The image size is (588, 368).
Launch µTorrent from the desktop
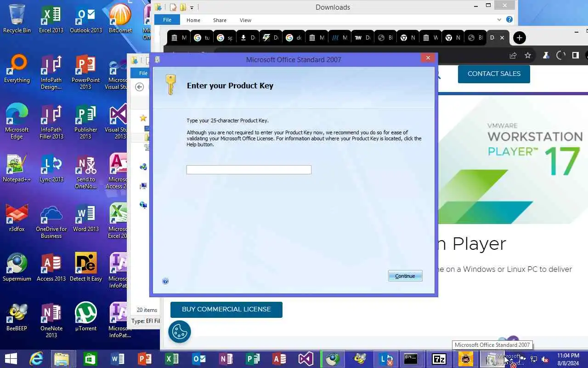point(86,316)
